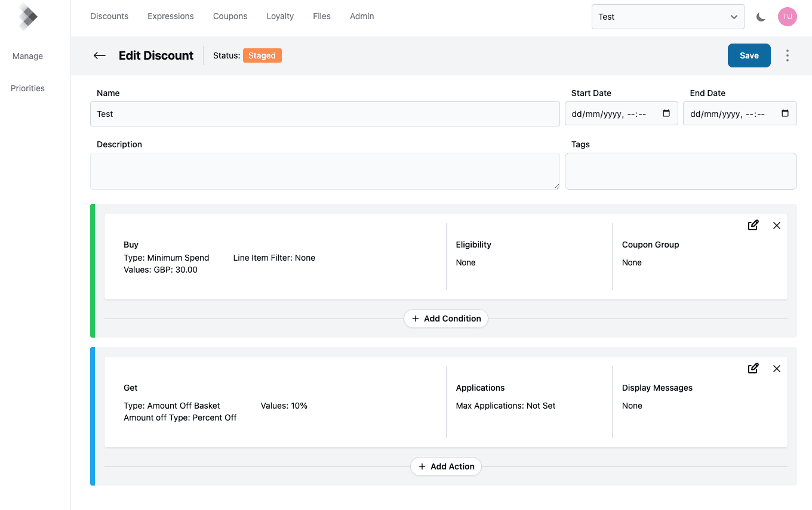Focus the Description text area
The height and width of the screenshot is (510, 812).
point(325,171)
